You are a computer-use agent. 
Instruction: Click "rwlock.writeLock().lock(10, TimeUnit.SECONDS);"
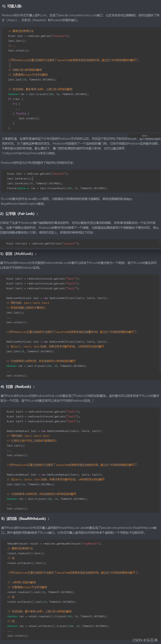click(41, 602)
